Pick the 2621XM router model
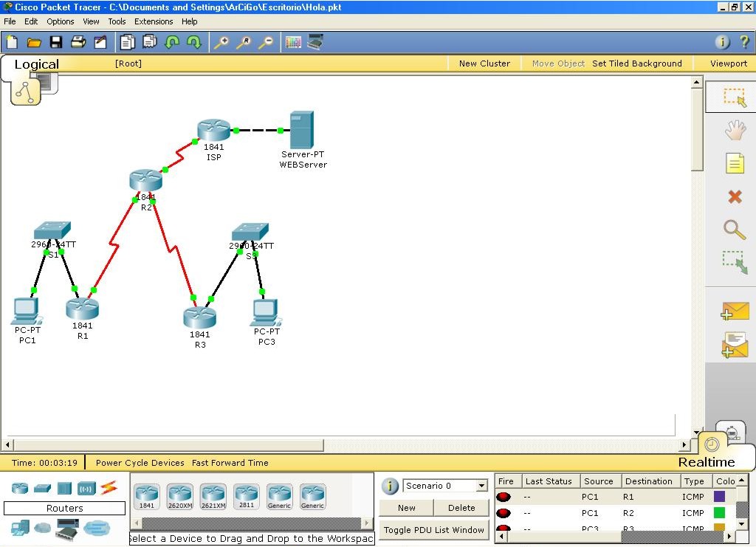 [213, 497]
